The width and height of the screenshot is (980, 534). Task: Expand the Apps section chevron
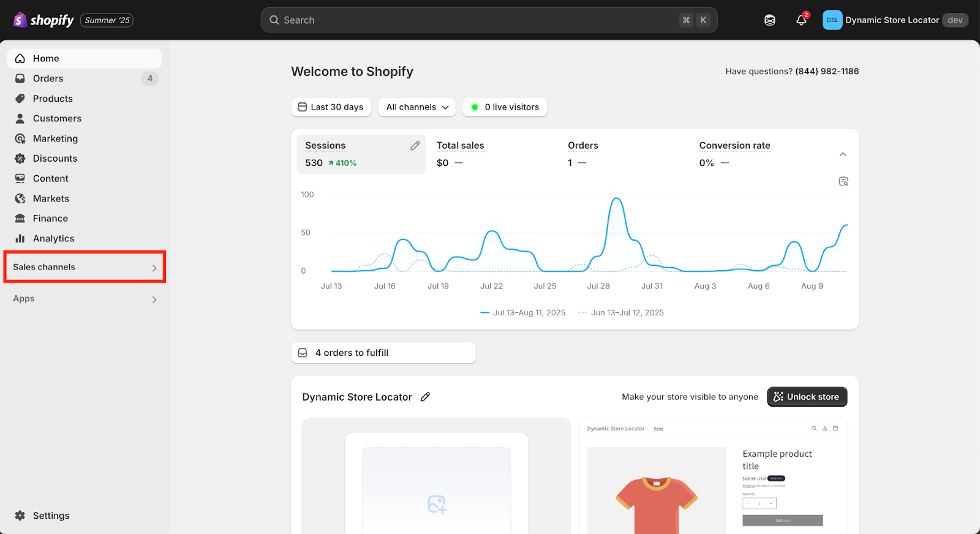coord(154,299)
